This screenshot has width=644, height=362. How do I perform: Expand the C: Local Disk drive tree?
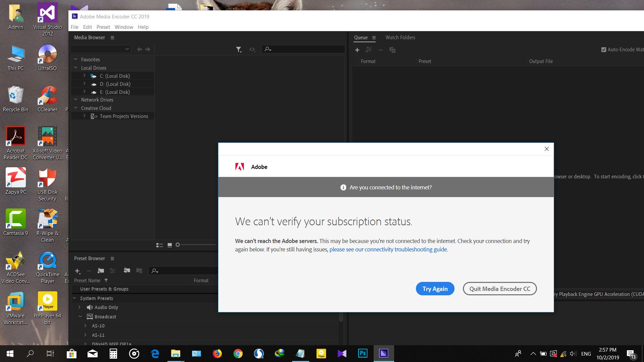84,75
